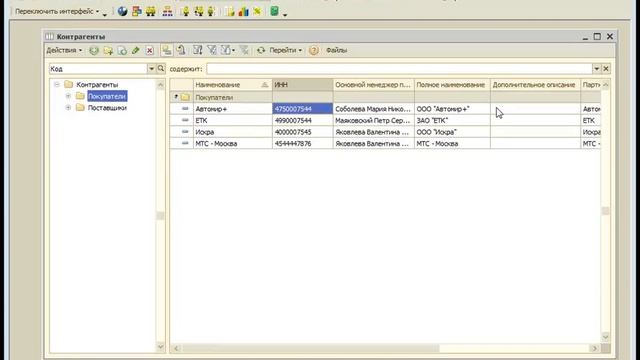Sort by Наименование column header
The image size is (640, 360).
point(233,84)
